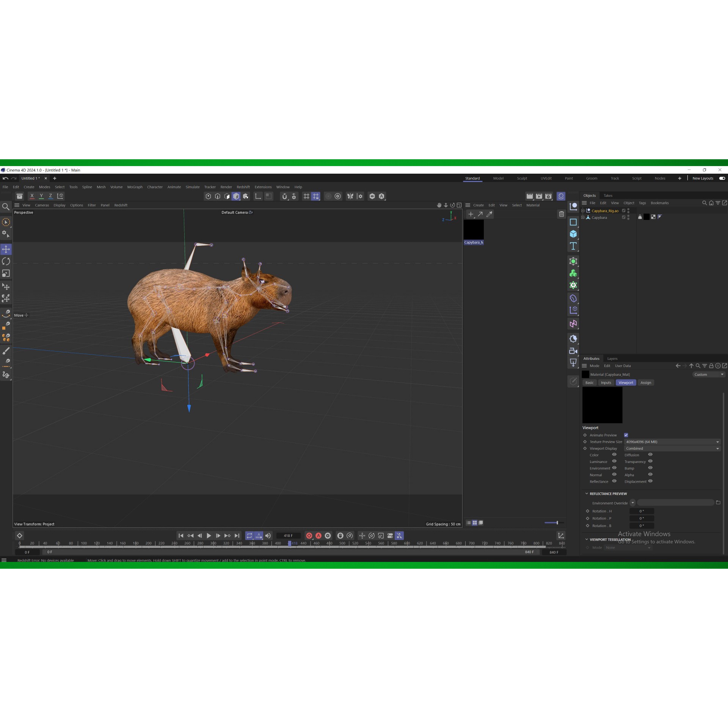Open the search icon in the Objects panel
This screenshot has height=728, width=728.
(704, 203)
